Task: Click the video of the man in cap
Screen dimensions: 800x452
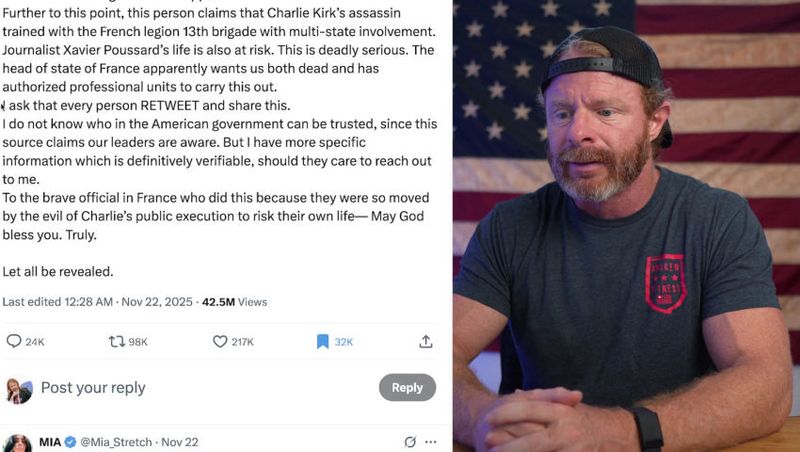Action: click(626, 226)
